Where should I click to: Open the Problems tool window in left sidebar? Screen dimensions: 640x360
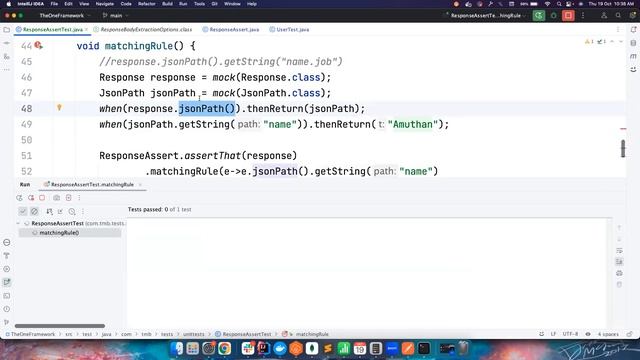point(7,309)
